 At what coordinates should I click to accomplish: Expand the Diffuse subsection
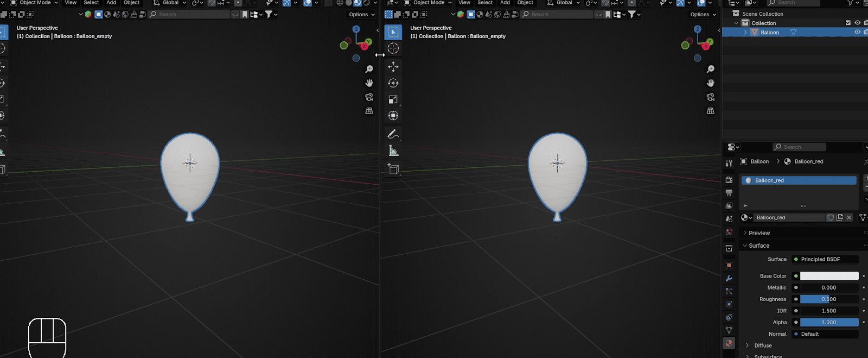tap(762, 346)
